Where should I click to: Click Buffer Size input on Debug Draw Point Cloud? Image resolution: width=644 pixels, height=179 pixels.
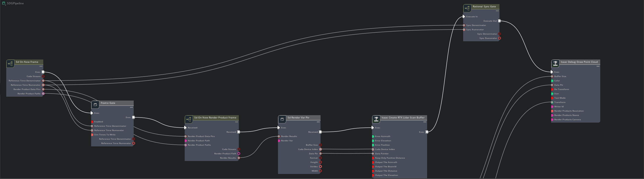[x=552, y=76]
